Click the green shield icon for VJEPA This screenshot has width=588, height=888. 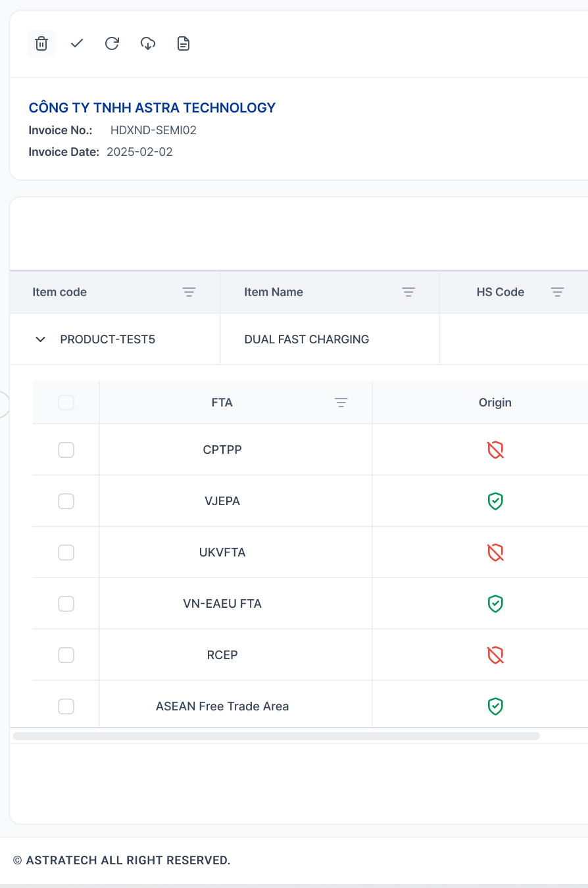pos(495,501)
